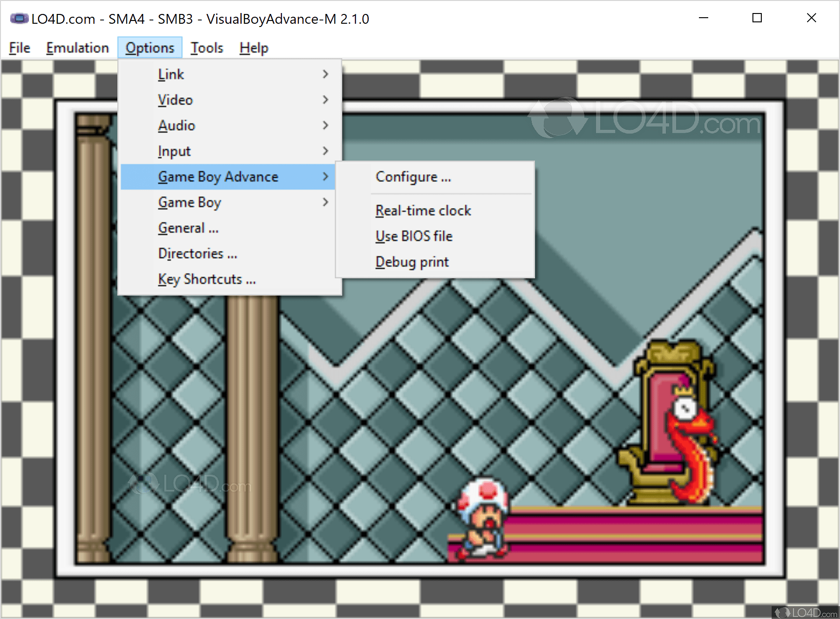Close the Options menu in menu bar

[149, 48]
